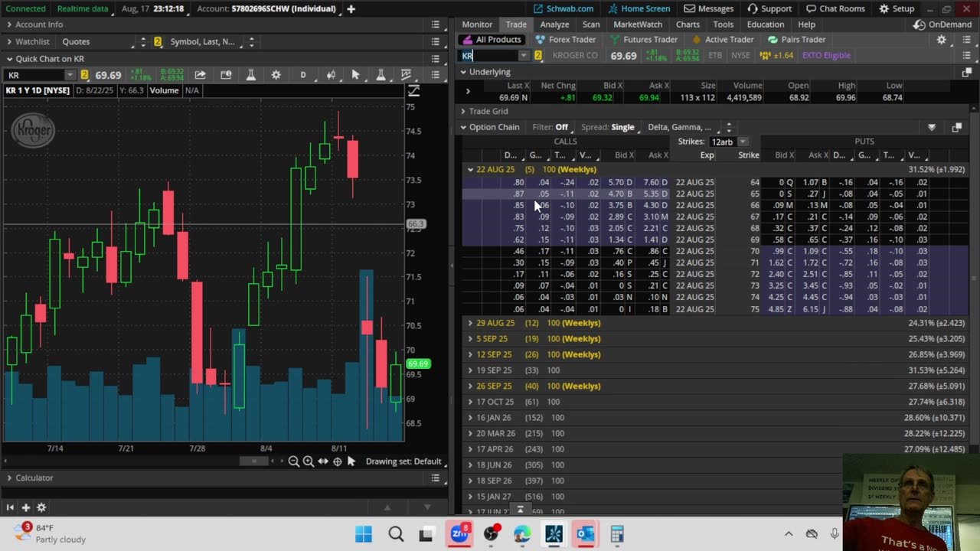980x551 pixels.
Task: Open chart timeframe D dropdown
Action: [x=303, y=75]
